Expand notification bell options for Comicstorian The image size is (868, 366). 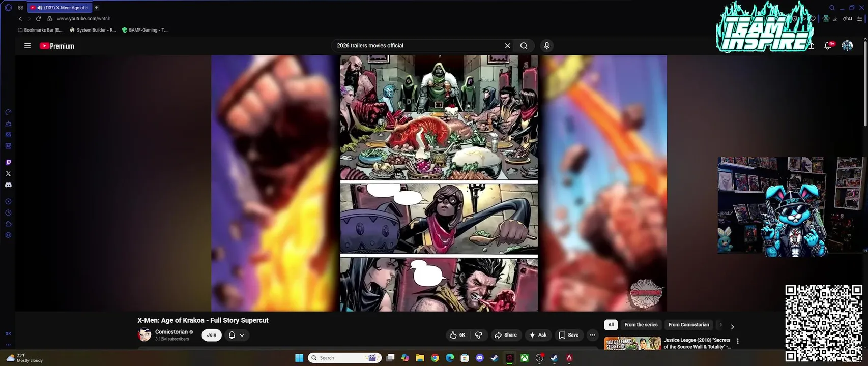pos(237,335)
